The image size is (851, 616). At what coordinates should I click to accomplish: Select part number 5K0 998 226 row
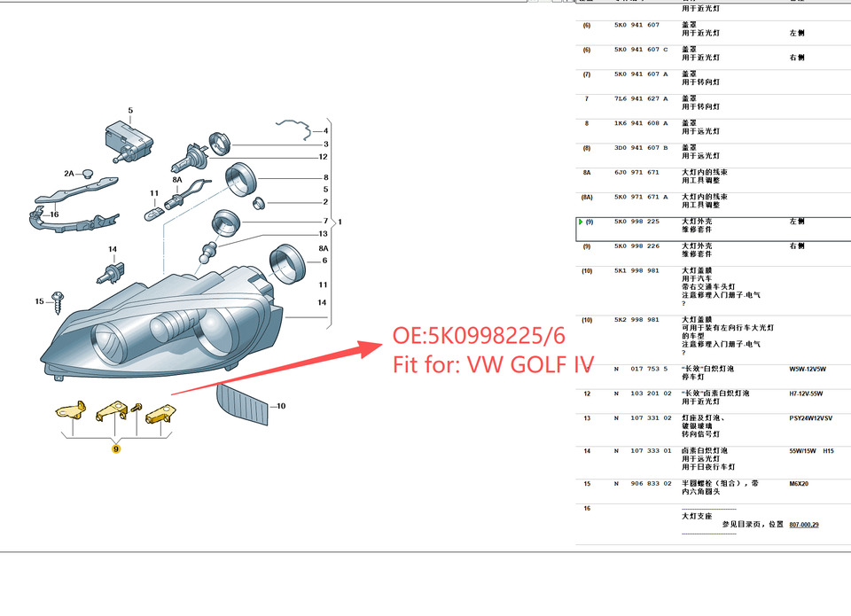coord(713,253)
